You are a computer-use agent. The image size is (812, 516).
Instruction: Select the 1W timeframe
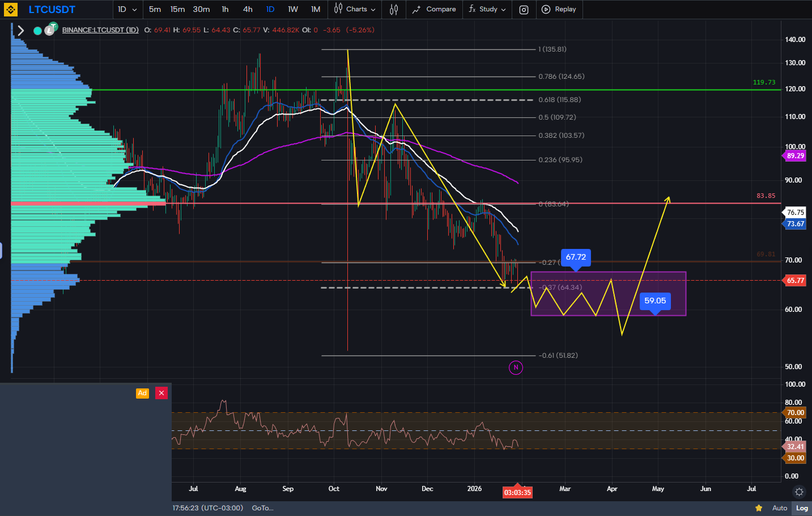tap(293, 10)
